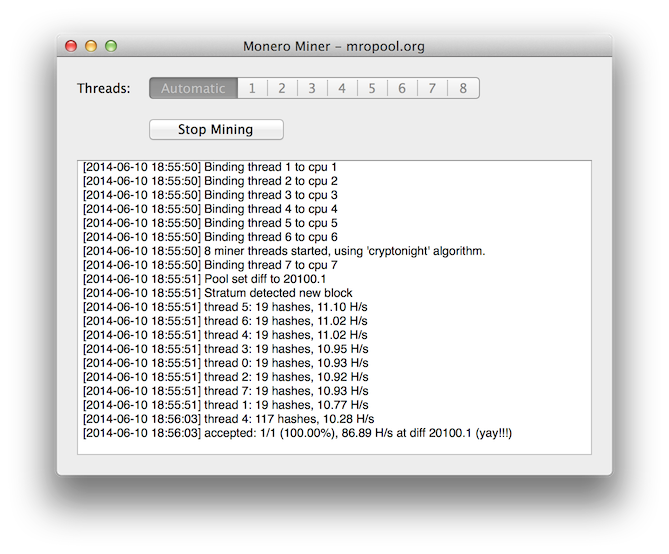Set threads to 1

coord(252,88)
